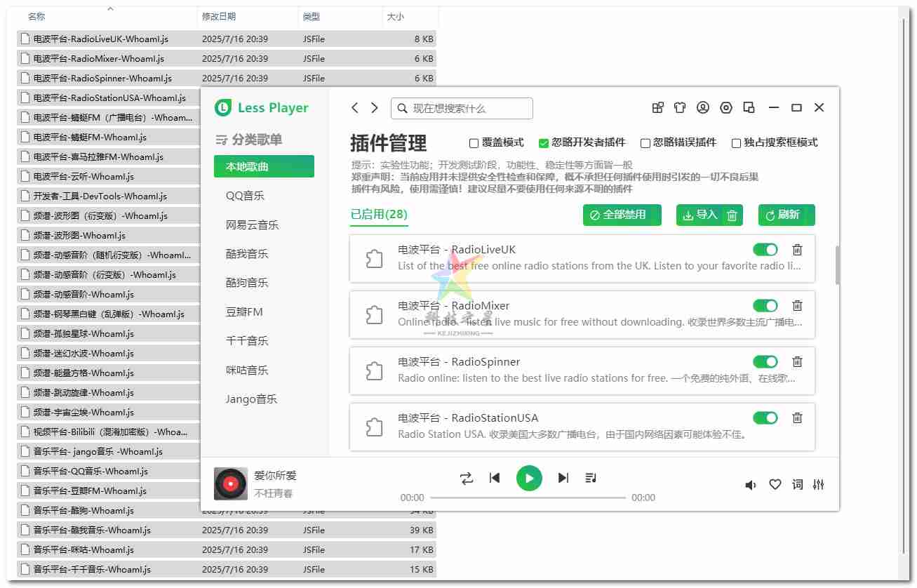Navigate forward with the right chevron
917x588 pixels.
pos(375,107)
